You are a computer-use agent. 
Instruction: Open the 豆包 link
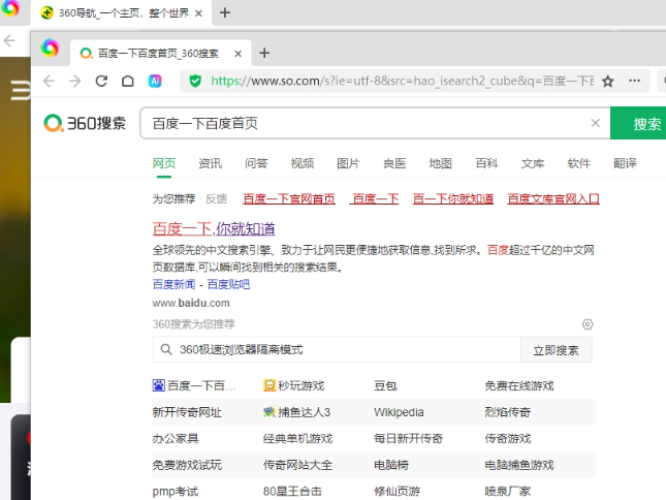click(386, 386)
